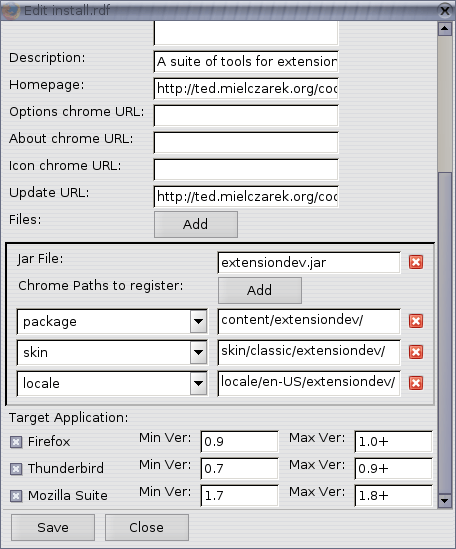The height and width of the screenshot is (549, 456).
Task: Focus the Update URL field
Action: (246, 196)
